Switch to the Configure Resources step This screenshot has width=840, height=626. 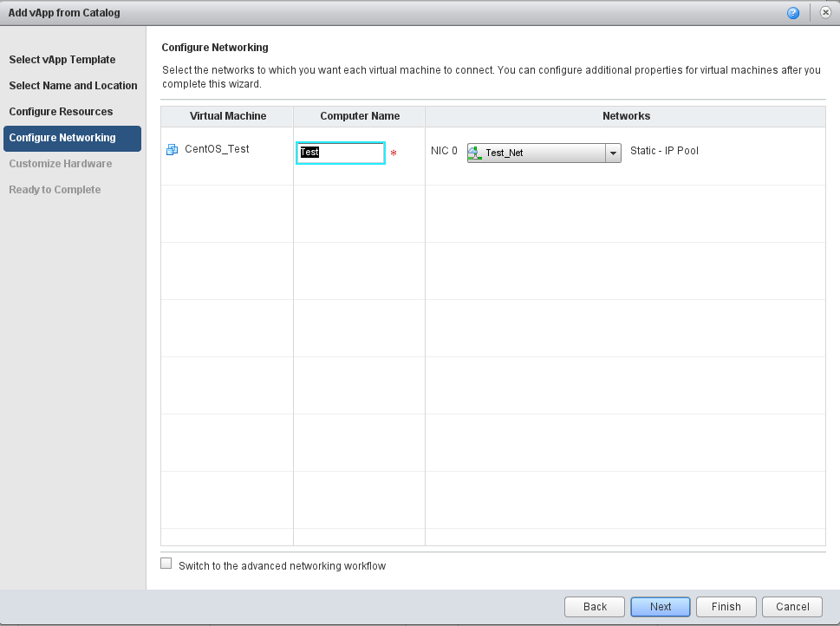61,112
